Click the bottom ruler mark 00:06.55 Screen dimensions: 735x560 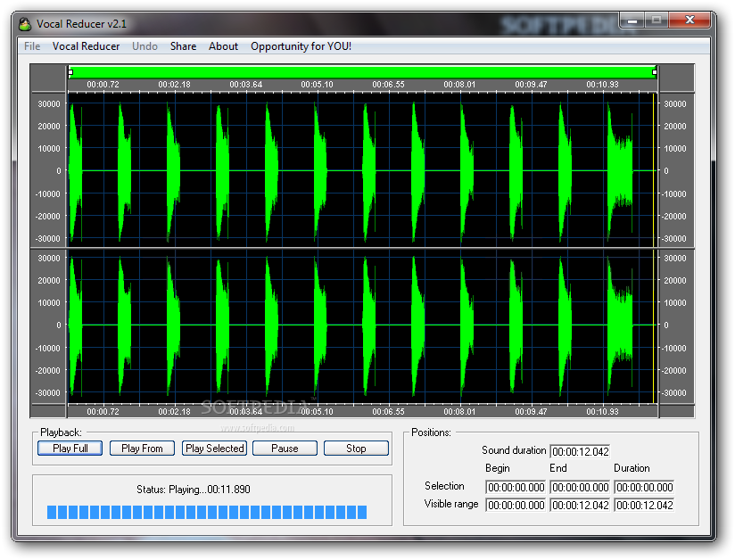coord(388,411)
